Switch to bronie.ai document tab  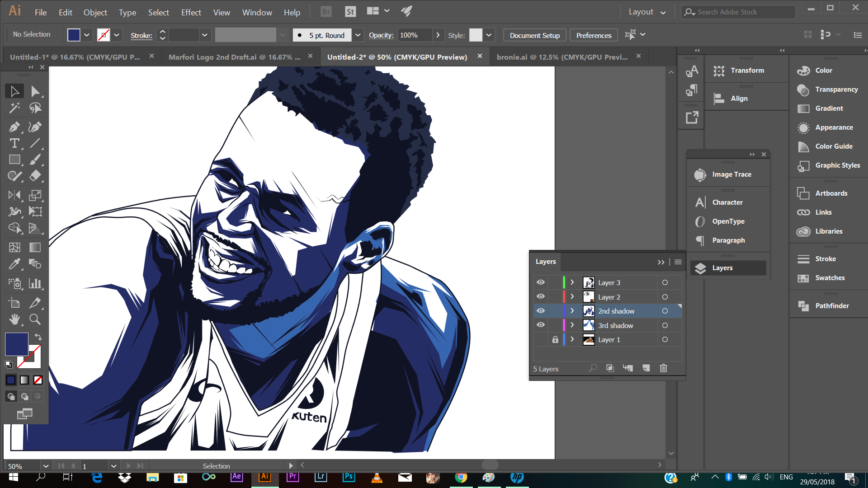point(562,57)
